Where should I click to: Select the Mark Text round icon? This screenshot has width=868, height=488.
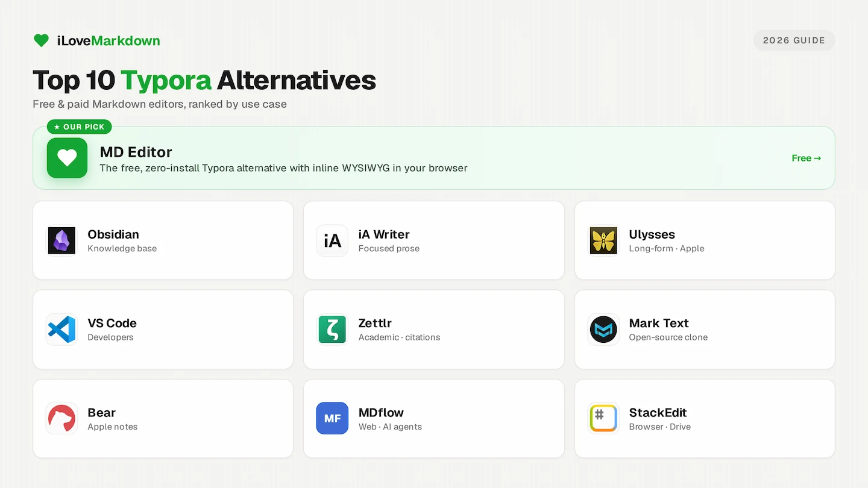pos(603,330)
